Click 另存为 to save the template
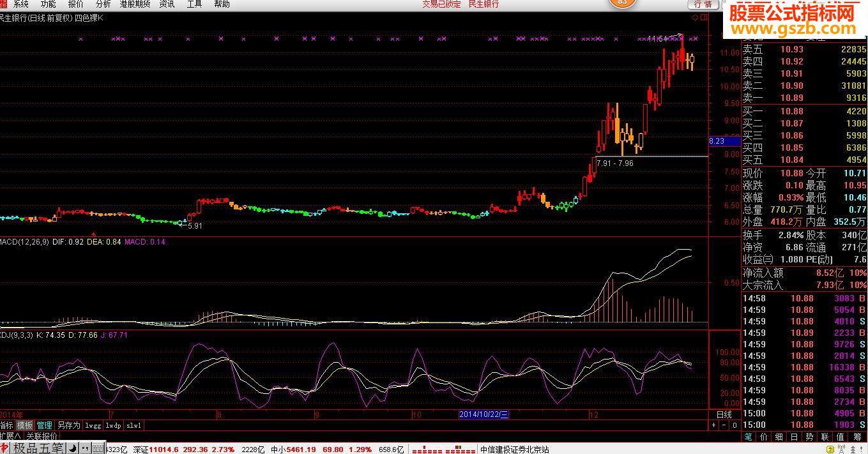The image size is (868, 454). (x=68, y=425)
